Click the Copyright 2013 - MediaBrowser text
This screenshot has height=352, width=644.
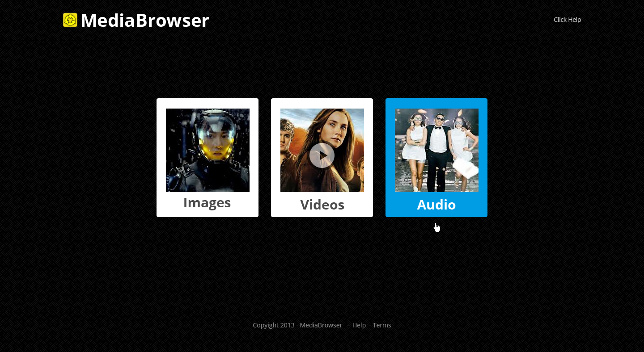point(297,325)
